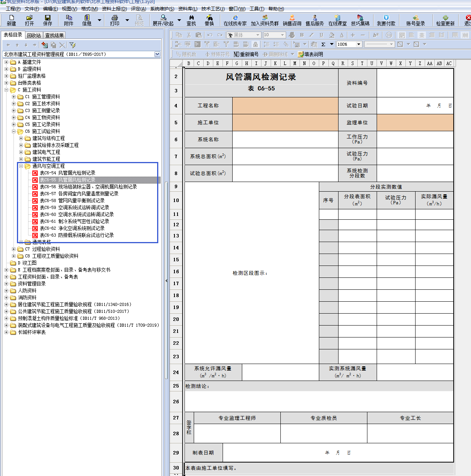Open the 编辑(E) menu
The width and height of the screenshot is (471, 476).
click(50, 9)
